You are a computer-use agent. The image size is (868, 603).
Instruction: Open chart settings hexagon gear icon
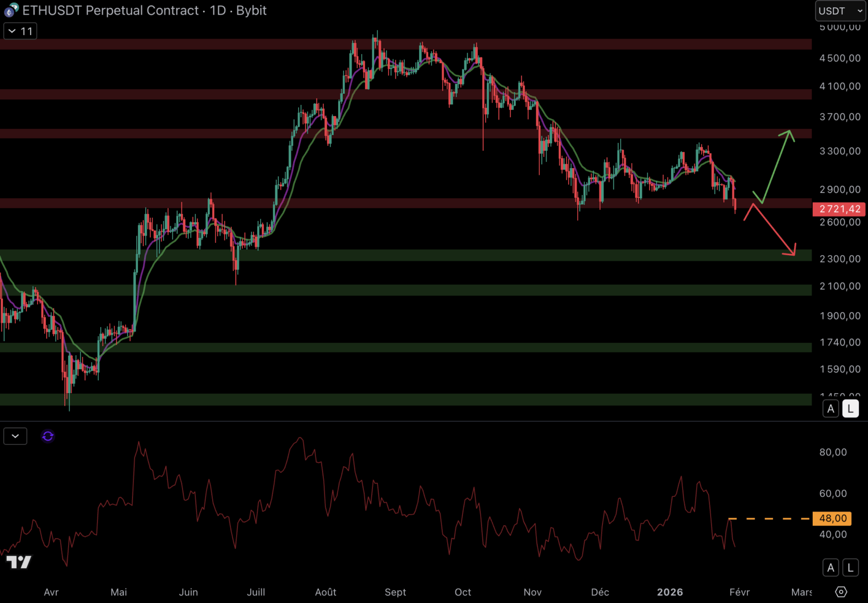coord(841,592)
